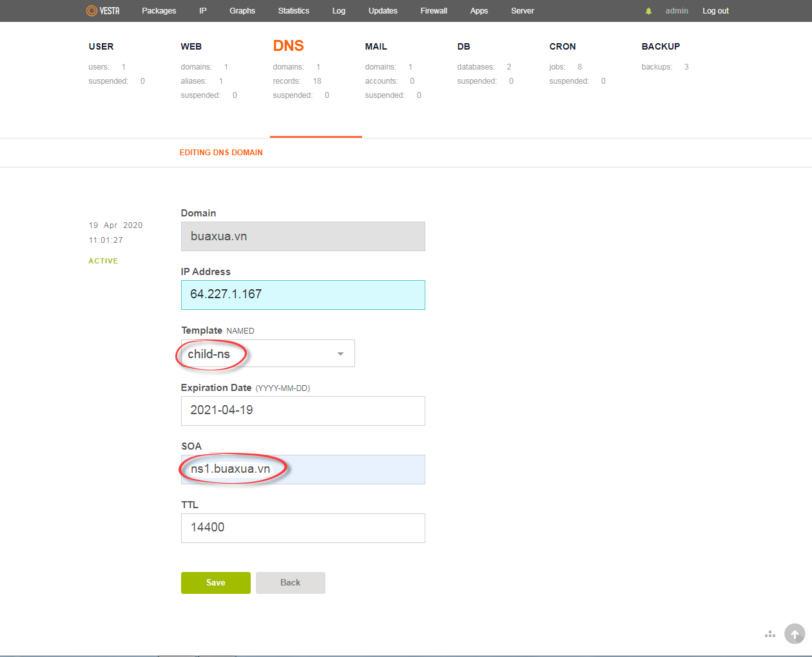Click the ACTIVE status text

(103, 261)
